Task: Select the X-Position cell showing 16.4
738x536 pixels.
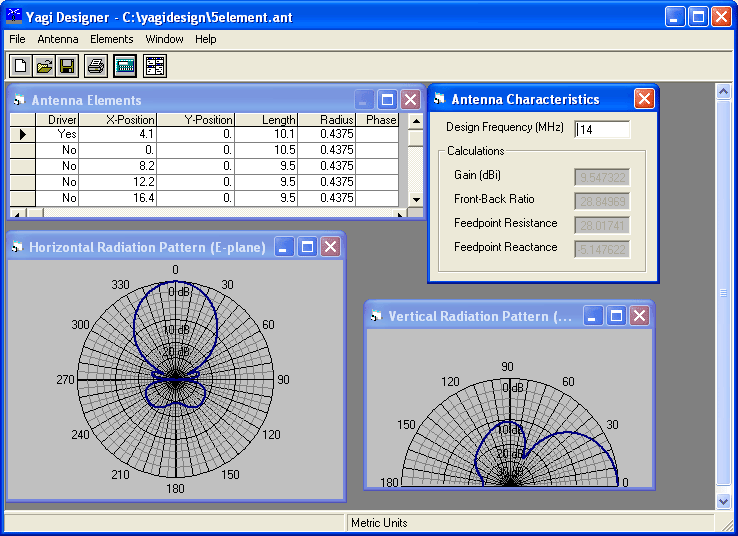Action: 118,198
